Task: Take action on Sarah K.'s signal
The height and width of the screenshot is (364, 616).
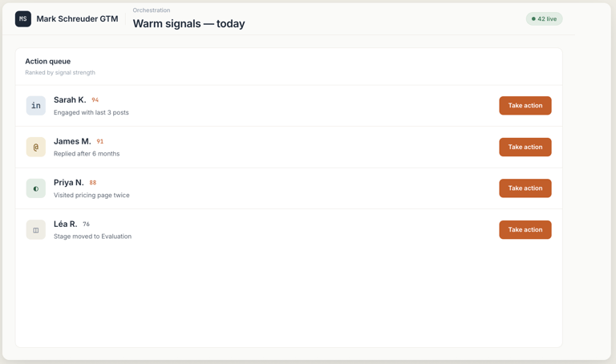Action: coord(525,106)
